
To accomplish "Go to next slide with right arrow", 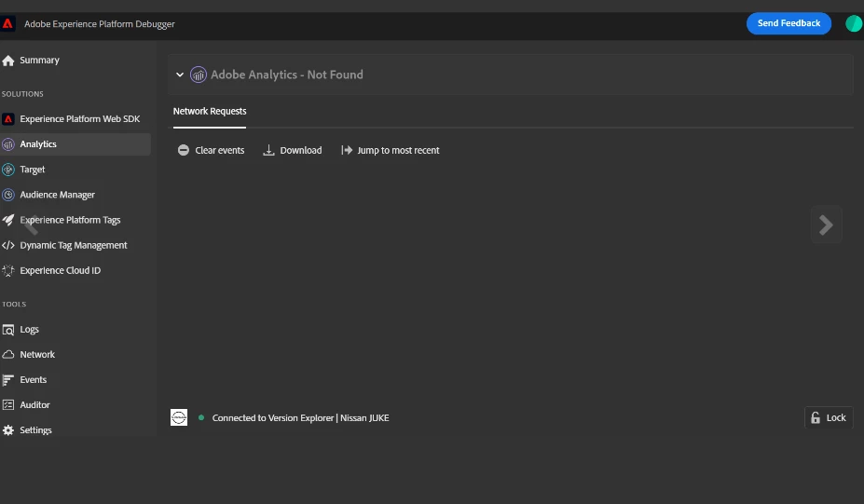I will click(826, 225).
